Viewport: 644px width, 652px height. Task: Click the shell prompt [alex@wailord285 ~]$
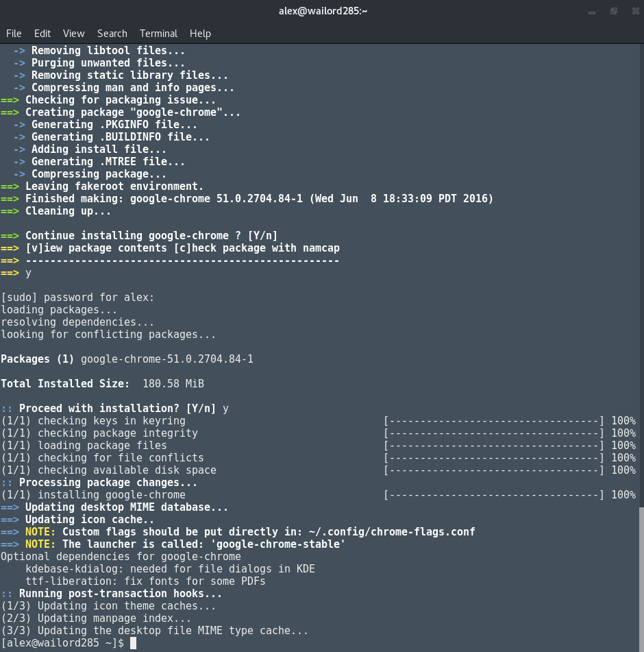62,643
